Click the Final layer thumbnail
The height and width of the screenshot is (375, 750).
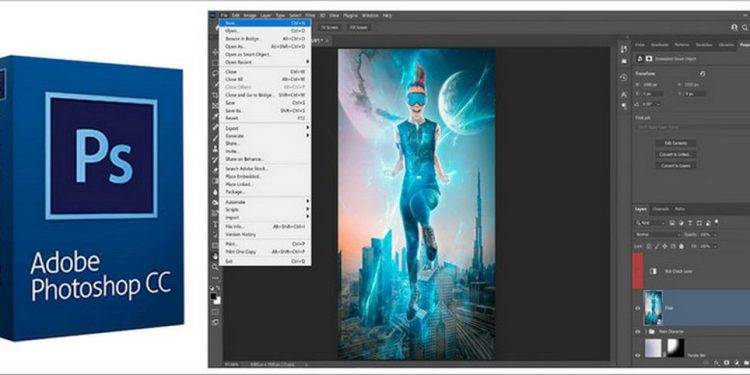point(653,308)
